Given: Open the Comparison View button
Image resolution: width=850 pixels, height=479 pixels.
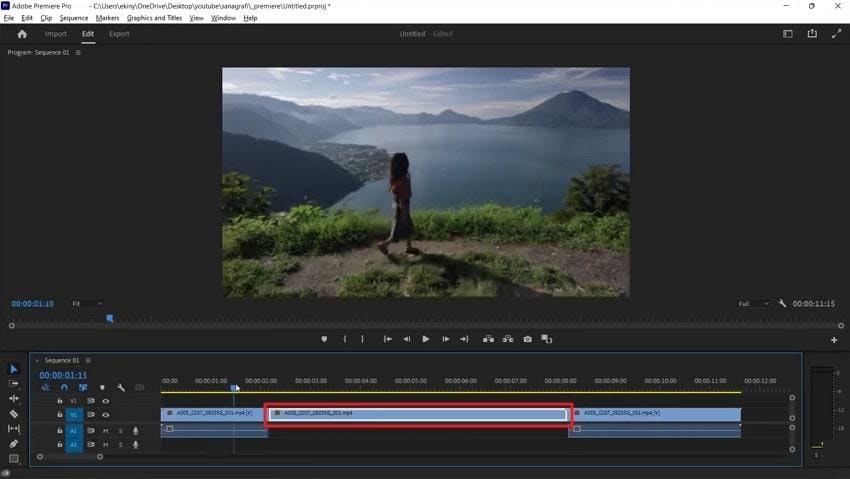Looking at the screenshot, I should pyautogui.click(x=546, y=339).
